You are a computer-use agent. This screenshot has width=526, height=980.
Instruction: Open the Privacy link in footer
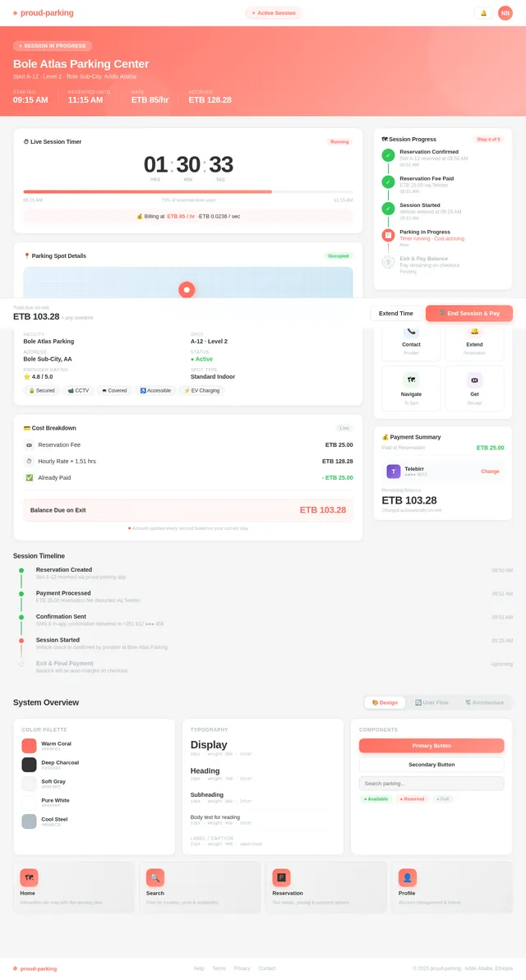[242, 968]
